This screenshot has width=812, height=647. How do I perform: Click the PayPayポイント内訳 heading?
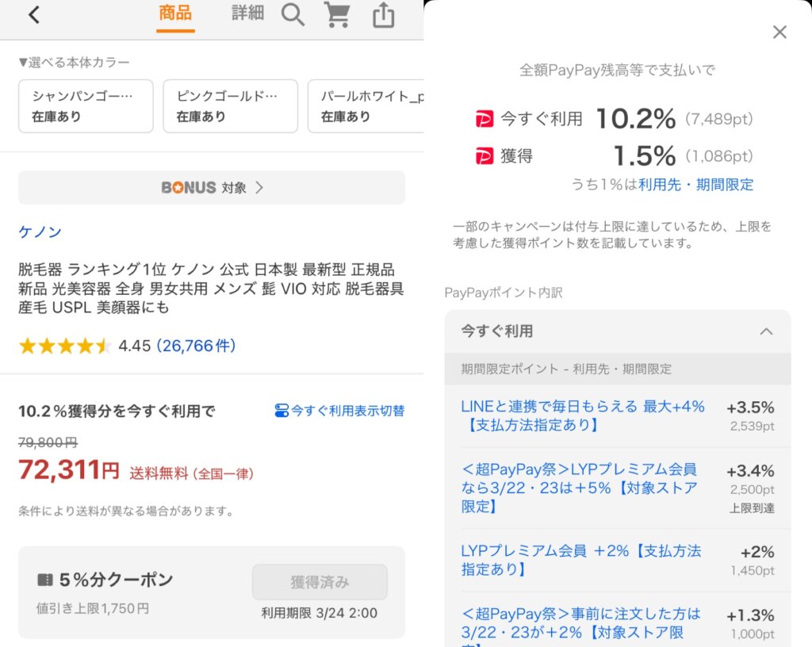pos(504,293)
